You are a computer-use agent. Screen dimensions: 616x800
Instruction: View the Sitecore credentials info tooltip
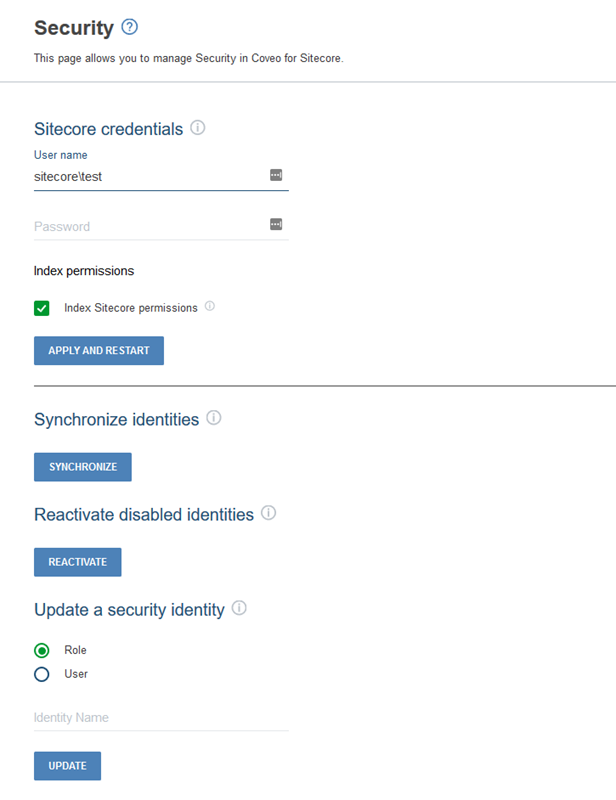200,127
